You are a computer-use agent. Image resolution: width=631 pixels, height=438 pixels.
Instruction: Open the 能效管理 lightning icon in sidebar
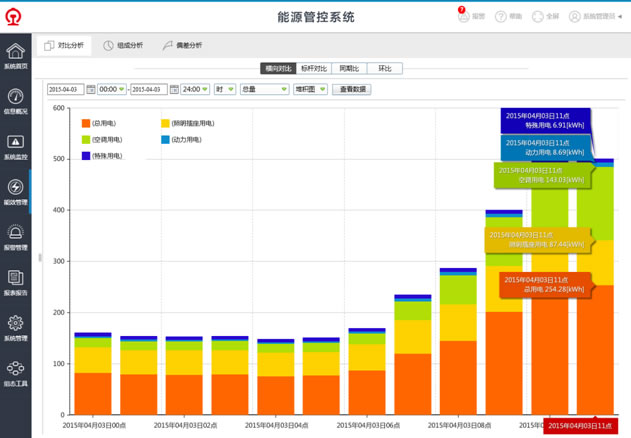15,187
